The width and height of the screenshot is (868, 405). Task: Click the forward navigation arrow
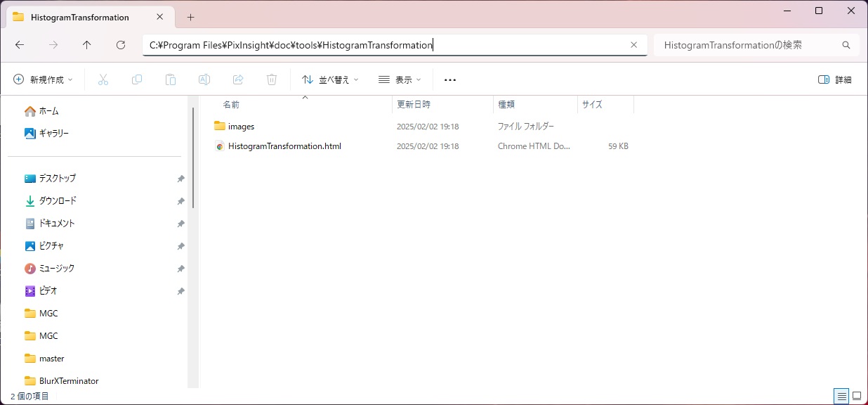tap(53, 45)
